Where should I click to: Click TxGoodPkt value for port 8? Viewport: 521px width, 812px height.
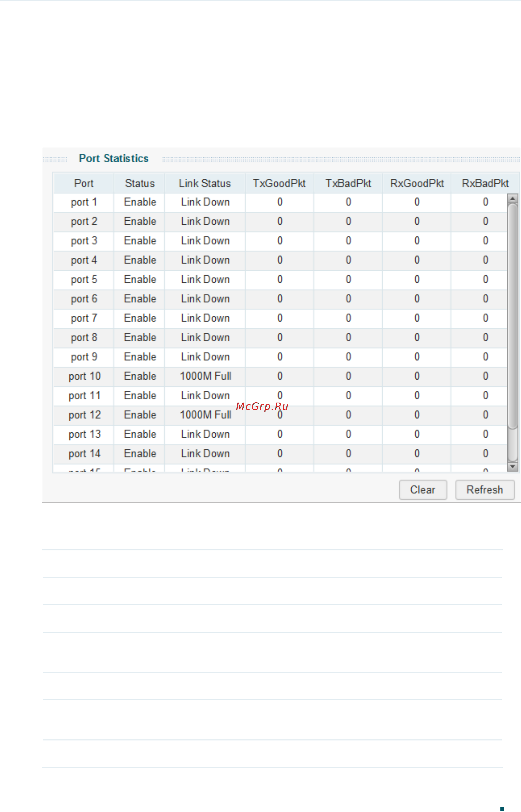pos(280,338)
